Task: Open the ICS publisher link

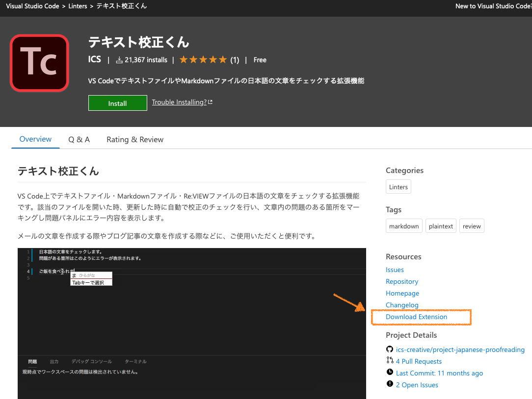Action: point(94,60)
